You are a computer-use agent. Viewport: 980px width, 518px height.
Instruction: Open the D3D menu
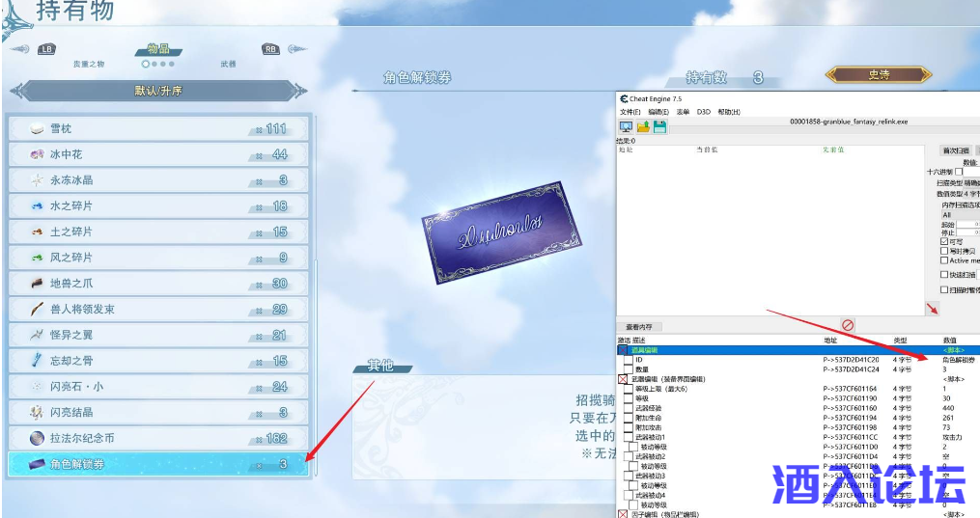(x=703, y=112)
